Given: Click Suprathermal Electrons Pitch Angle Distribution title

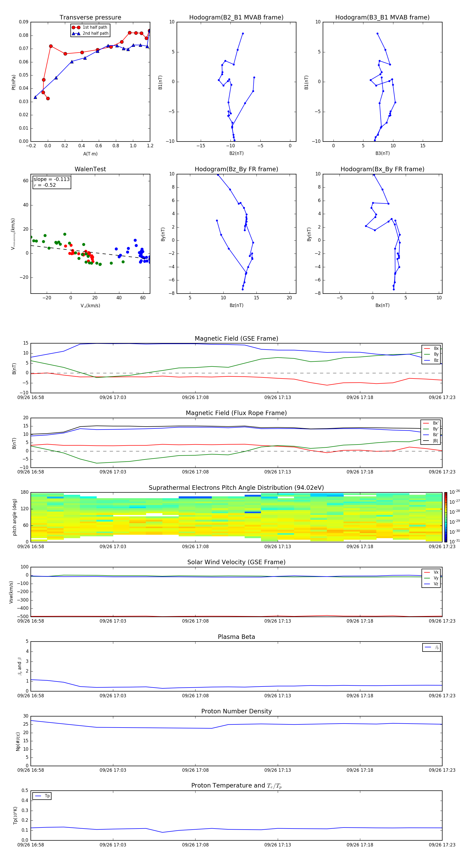Looking at the screenshot, I should coord(236,488).
